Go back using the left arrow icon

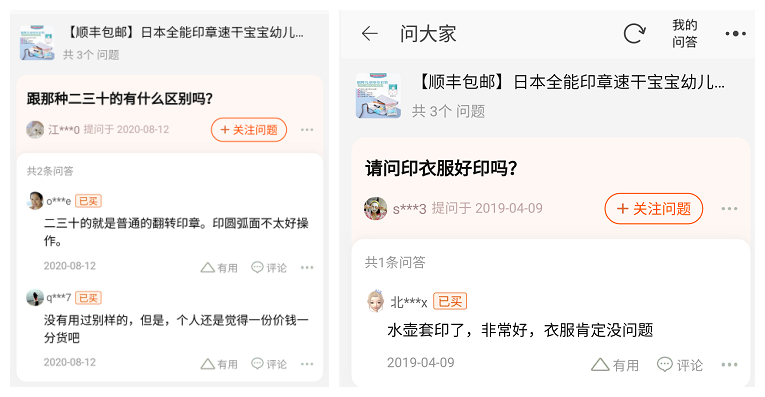click(x=369, y=34)
